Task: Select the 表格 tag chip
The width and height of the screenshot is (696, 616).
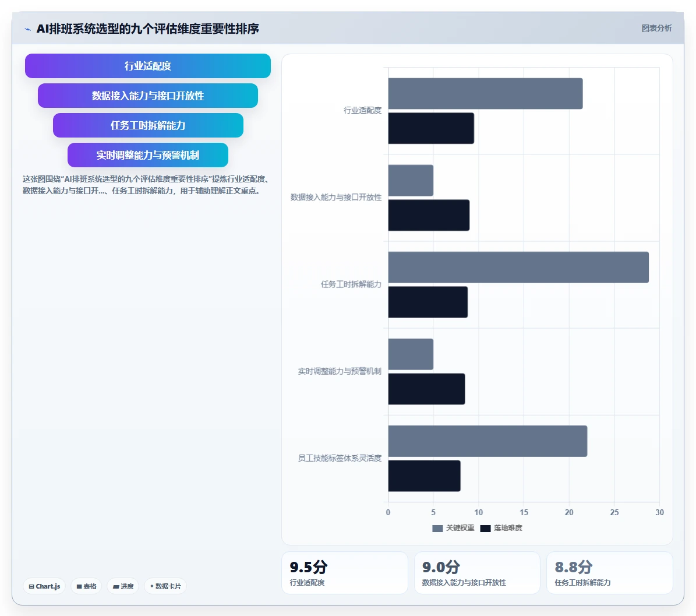Action: coord(86,586)
